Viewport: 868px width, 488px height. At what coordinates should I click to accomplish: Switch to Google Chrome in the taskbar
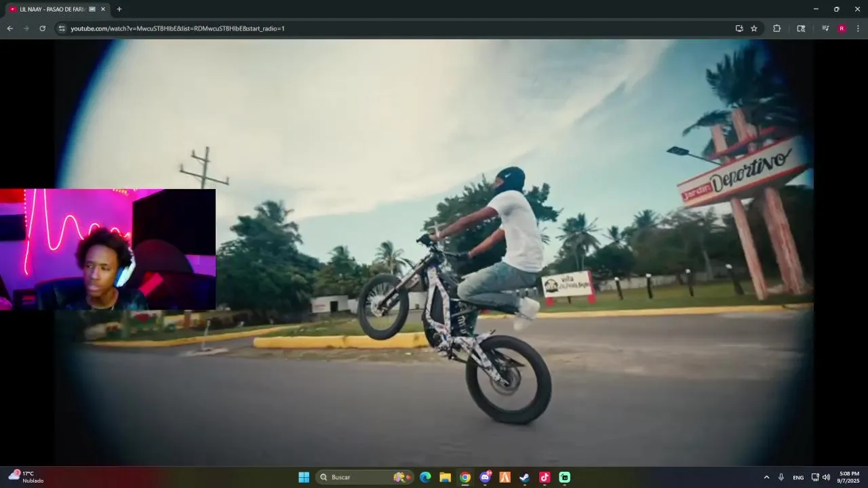click(x=465, y=477)
